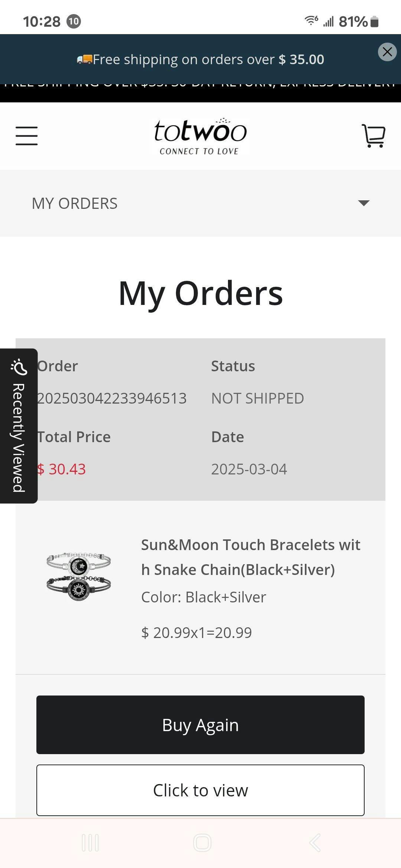Tap the Android home navigation button
This screenshot has height=868, width=401.
click(202, 843)
